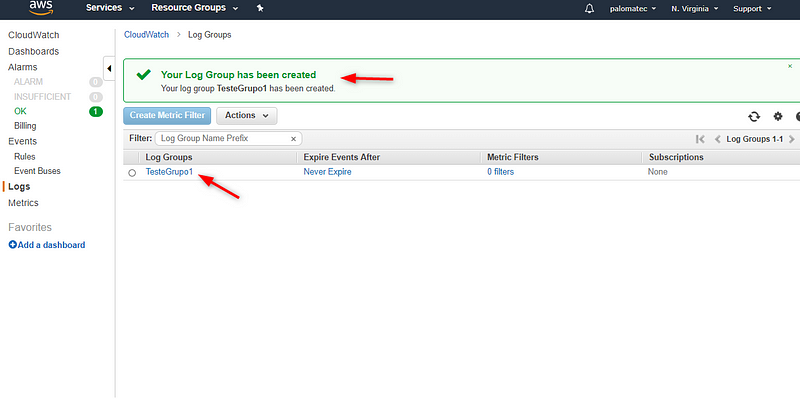Click Add a dashboard link
This screenshot has width=800, height=399.
[52, 245]
